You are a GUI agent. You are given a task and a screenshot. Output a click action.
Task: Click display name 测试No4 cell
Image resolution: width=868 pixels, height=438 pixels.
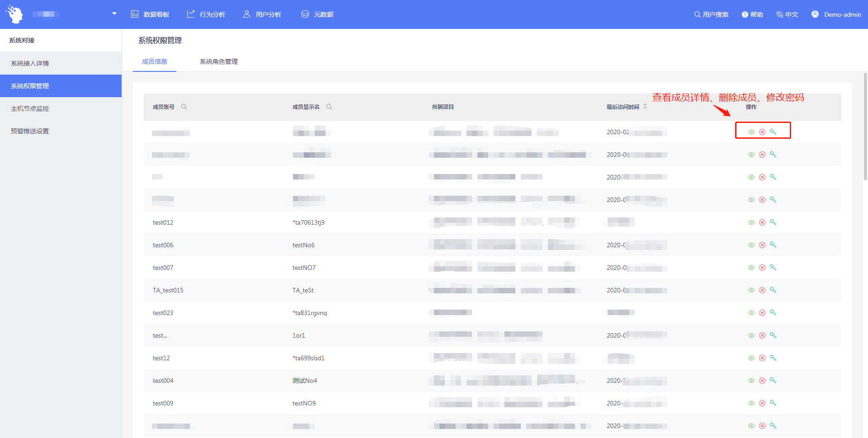305,381
